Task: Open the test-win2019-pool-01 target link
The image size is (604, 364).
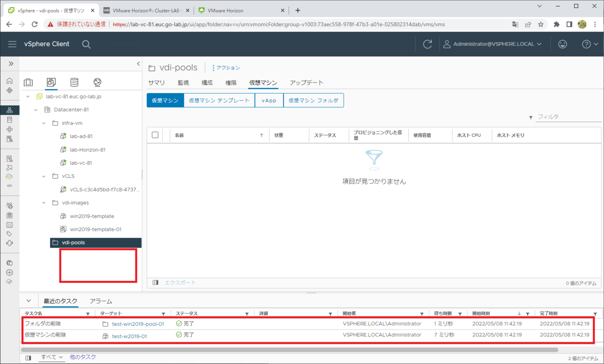Action: click(137, 324)
